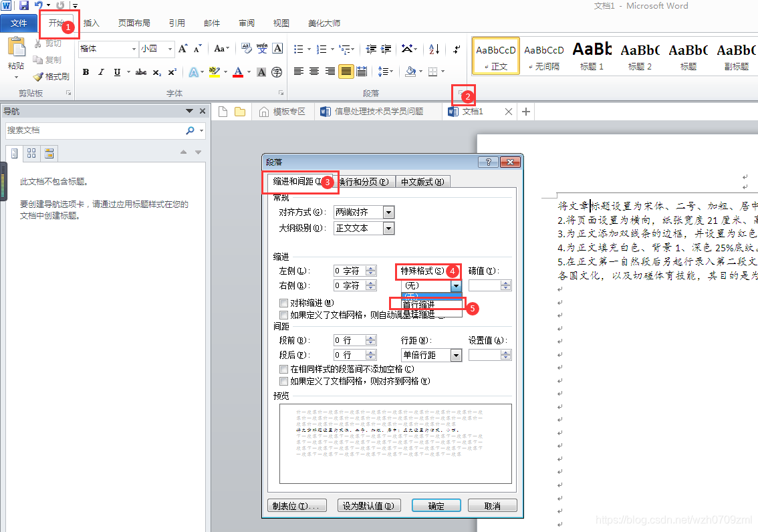Click the 特殊格式 dropdown arrow
Image resolution: width=758 pixels, height=532 pixels.
[456, 285]
